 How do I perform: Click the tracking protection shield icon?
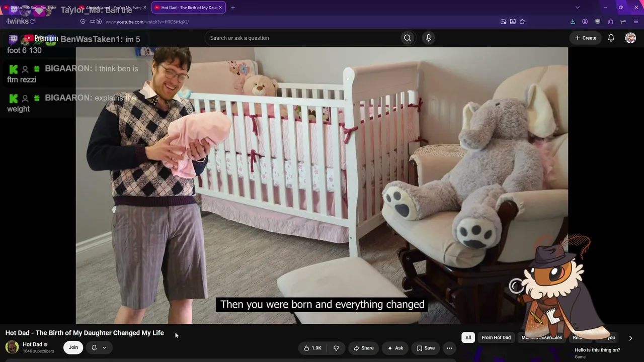pos(83,22)
